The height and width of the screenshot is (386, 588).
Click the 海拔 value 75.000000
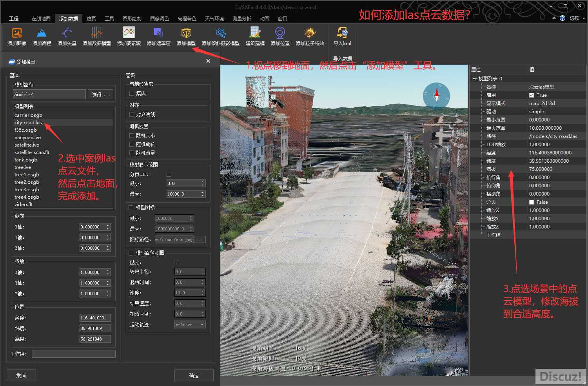(541, 169)
